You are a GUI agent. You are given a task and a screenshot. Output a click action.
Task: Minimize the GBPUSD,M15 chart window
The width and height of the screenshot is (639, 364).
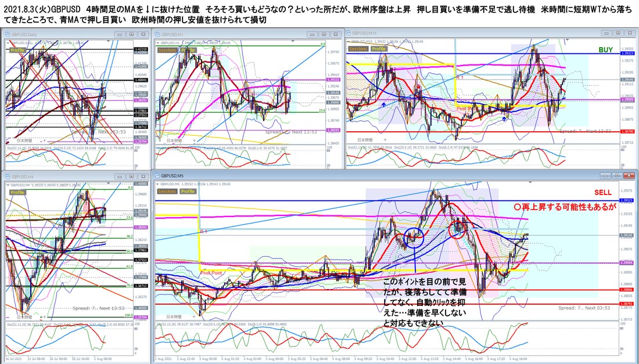606,33
